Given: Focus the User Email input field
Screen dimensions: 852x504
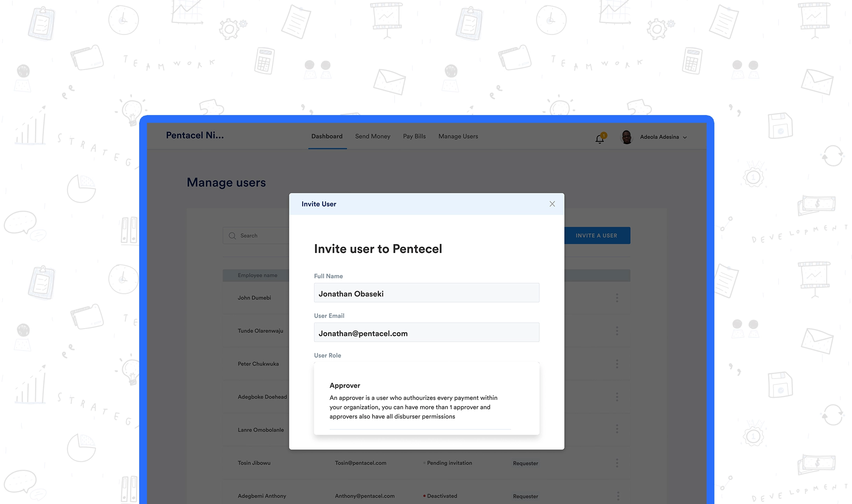Looking at the screenshot, I should (426, 332).
